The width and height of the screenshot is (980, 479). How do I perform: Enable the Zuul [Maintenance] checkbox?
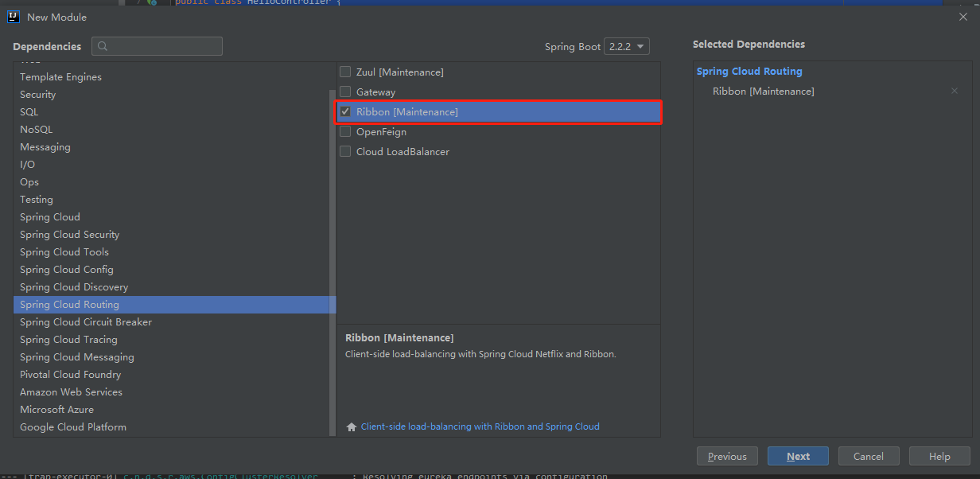(x=345, y=72)
